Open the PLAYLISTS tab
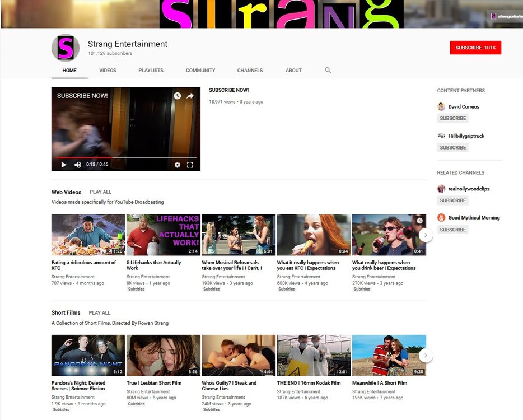 pos(151,71)
